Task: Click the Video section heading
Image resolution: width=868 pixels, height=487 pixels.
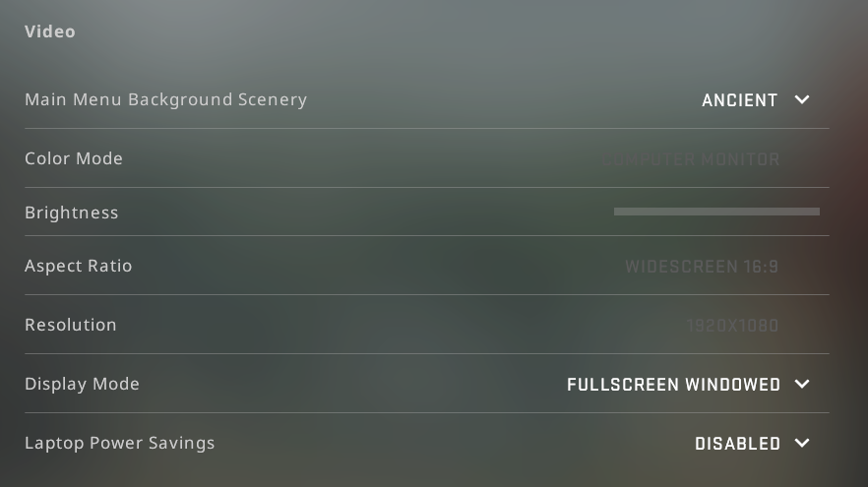Action: [50, 31]
